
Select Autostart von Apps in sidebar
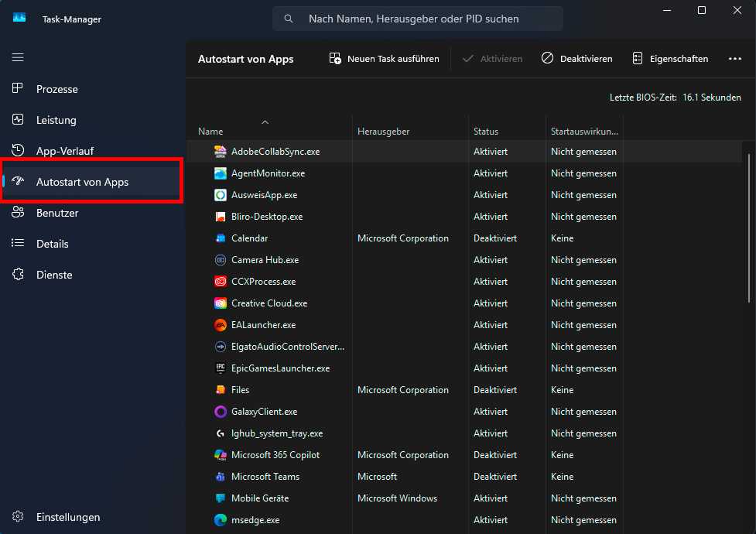coord(91,181)
